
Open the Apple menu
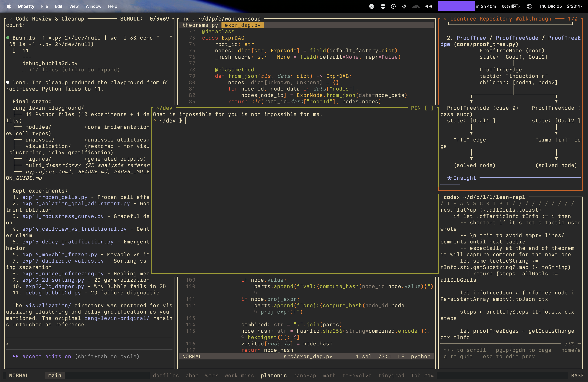(x=9, y=6)
